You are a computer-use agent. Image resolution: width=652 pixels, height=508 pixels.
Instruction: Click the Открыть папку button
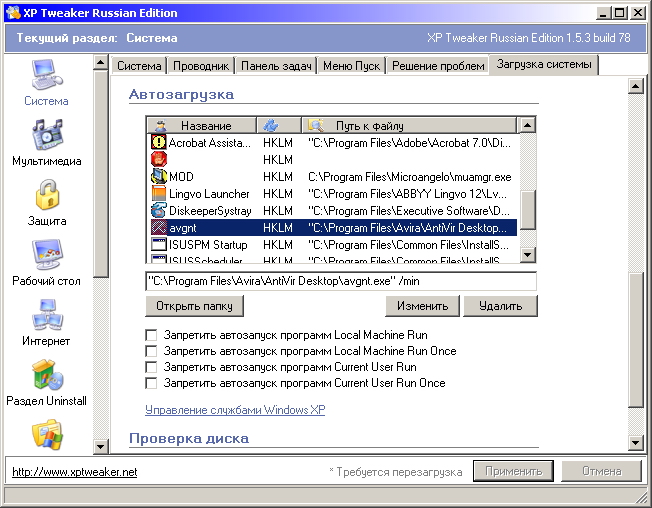194,306
